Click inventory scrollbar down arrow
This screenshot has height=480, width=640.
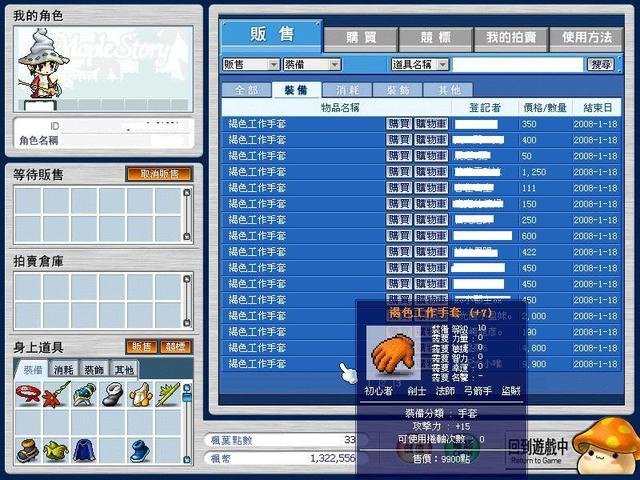point(187,460)
